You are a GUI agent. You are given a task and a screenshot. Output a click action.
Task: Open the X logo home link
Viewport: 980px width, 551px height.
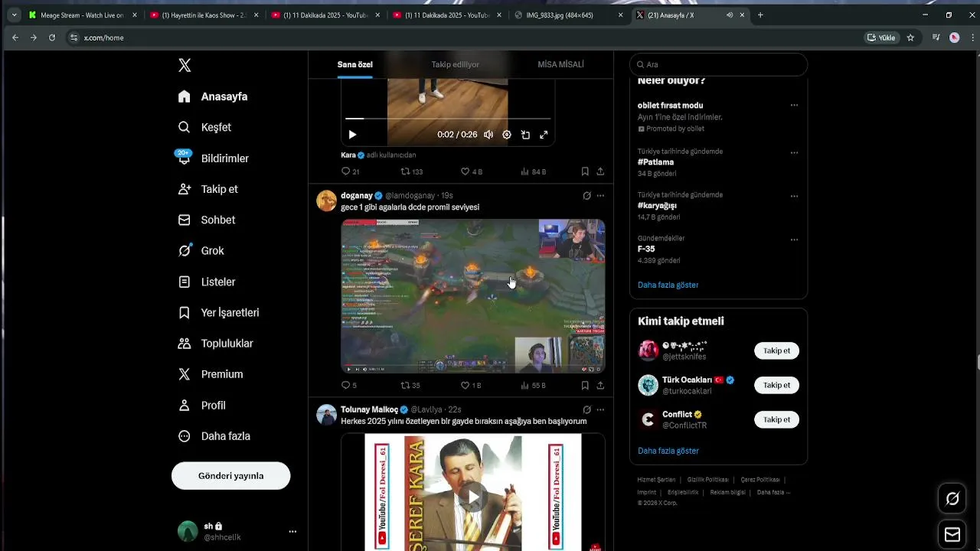(185, 65)
